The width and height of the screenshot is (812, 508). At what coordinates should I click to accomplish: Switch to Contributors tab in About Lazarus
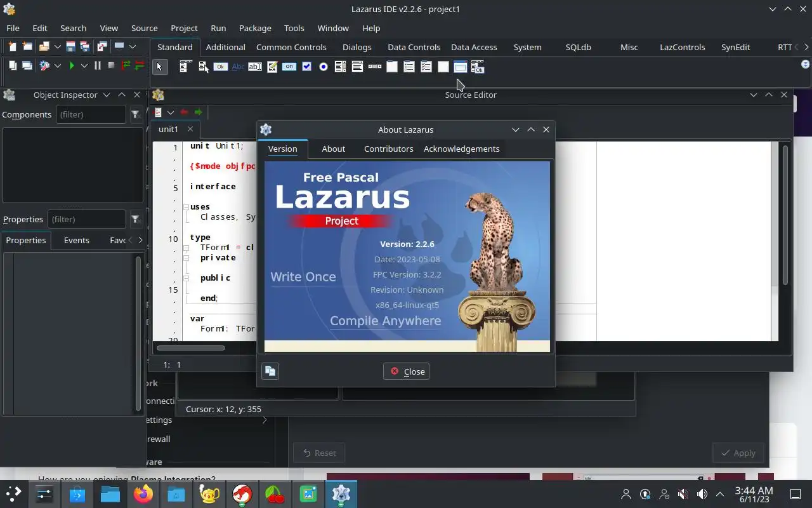(x=388, y=149)
